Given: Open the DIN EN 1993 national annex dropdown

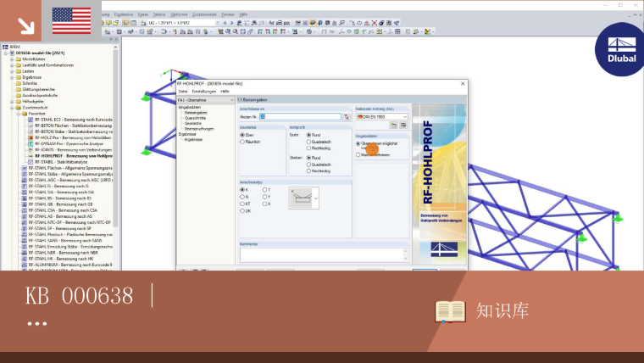Looking at the screenshot, I should click(381, 117).
